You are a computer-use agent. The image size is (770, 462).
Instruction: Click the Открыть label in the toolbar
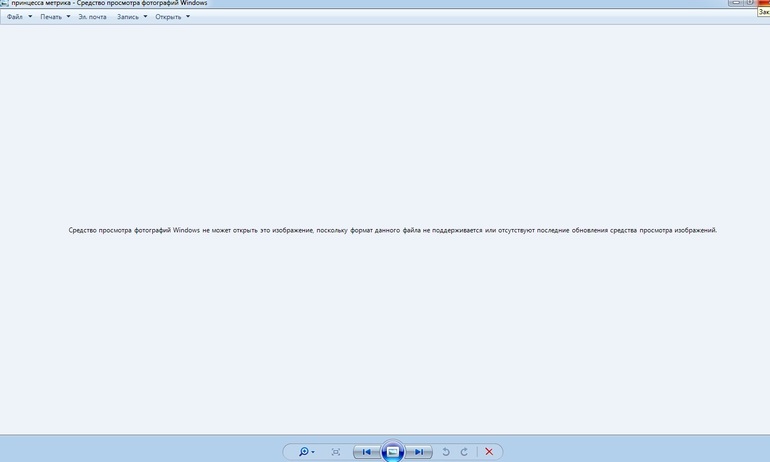click(168, 17)
